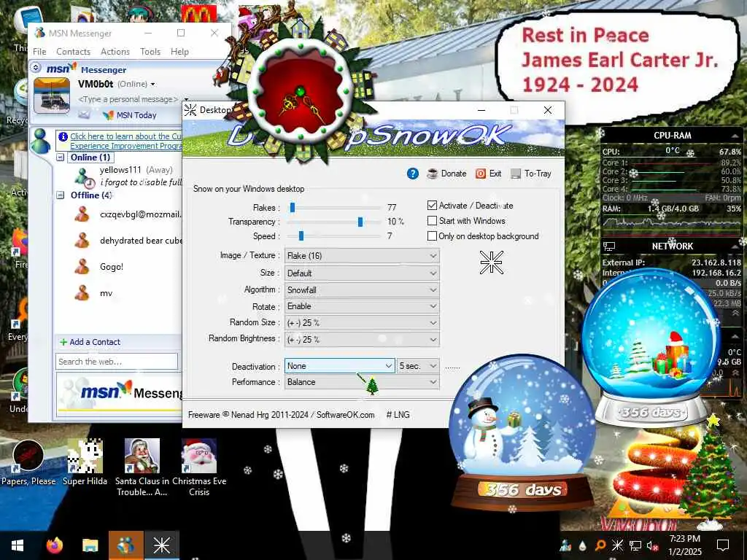The height and width of the screenshot is (560, 747).
Task: Click the DesktopSnowOK snowflake tray icon
Action: 617,545
